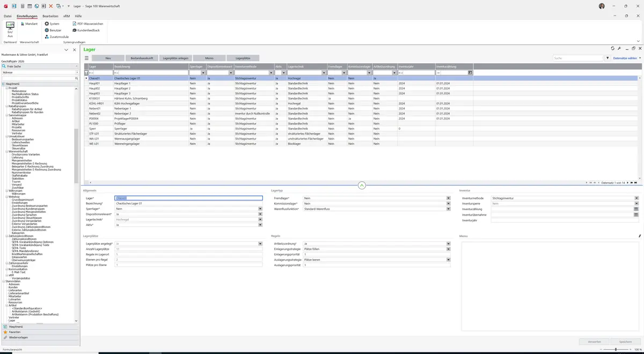Image resolution: width=644 pixels, height=354 pixels.
Task: Click the Speichern button
Action: [625, 342]
